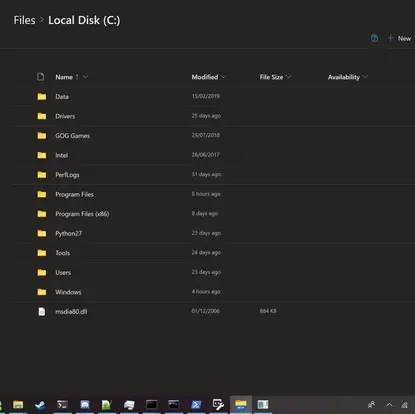The width and height of the screenshot is (415, 414).
Task: Click the Users folder icon
Action: click(42, 272)
